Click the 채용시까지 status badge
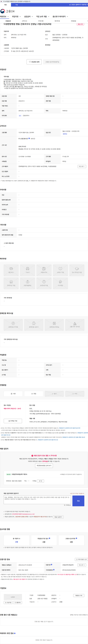Viewport: 88px width, 644px height. [80, 24]
